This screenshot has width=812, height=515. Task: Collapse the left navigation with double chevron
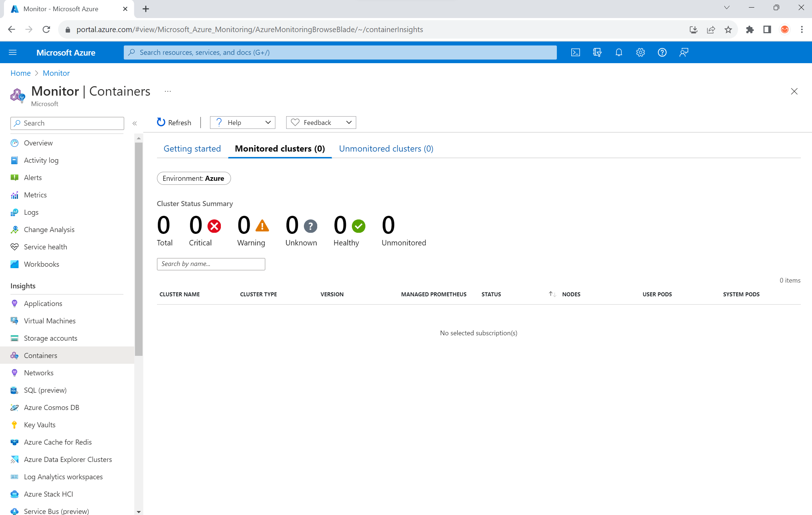pos(135,123)
